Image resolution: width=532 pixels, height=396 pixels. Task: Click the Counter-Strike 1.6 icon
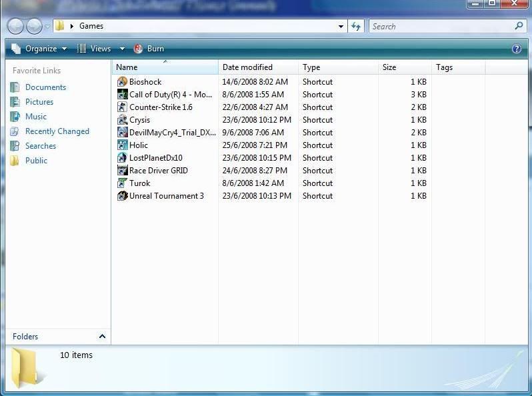click(x=122, y=107)
